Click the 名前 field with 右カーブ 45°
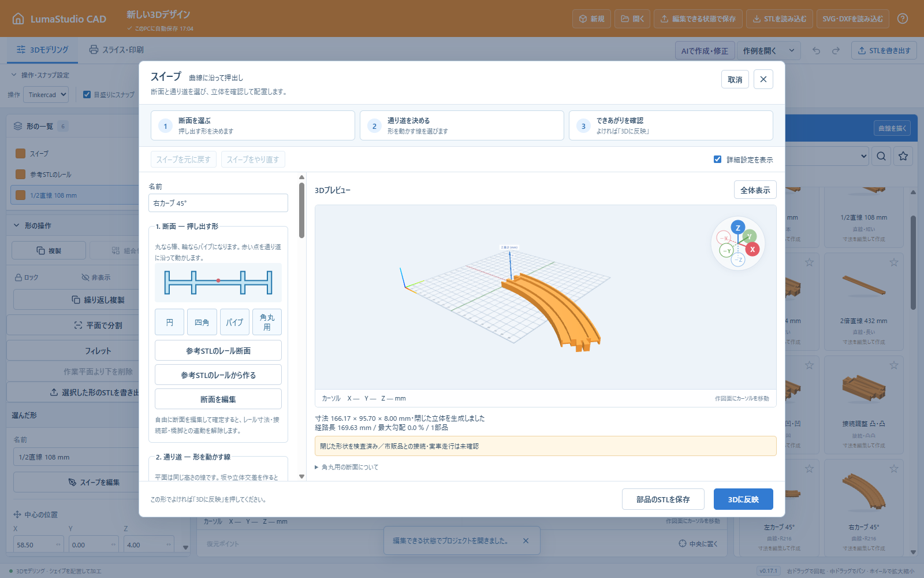The image size is (924, 578). [x=218, y=203]
